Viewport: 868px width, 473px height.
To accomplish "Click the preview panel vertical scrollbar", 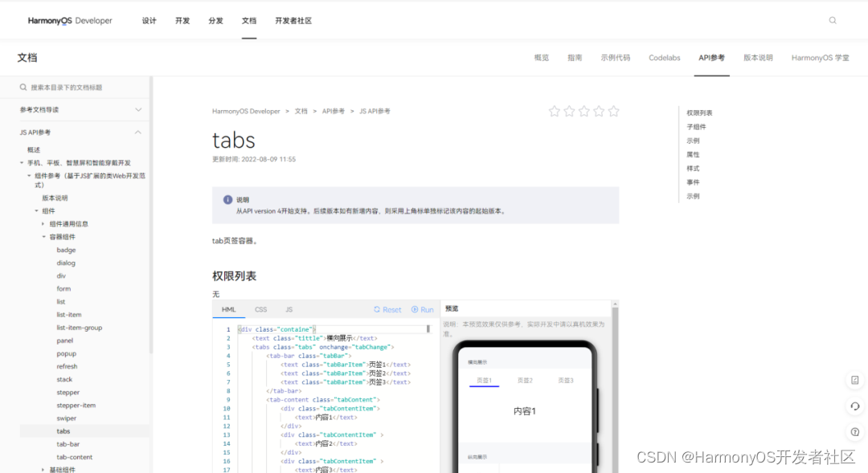I will [615, 387].
